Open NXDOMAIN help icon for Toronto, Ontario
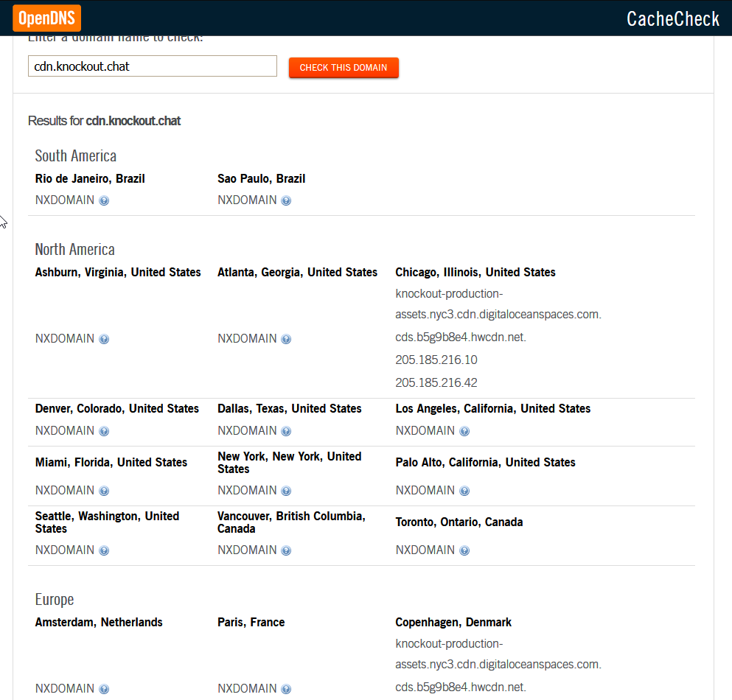 pos(464,550)
